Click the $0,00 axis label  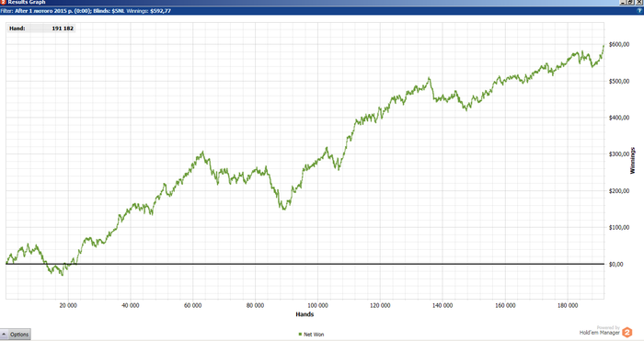pos(616,265)
